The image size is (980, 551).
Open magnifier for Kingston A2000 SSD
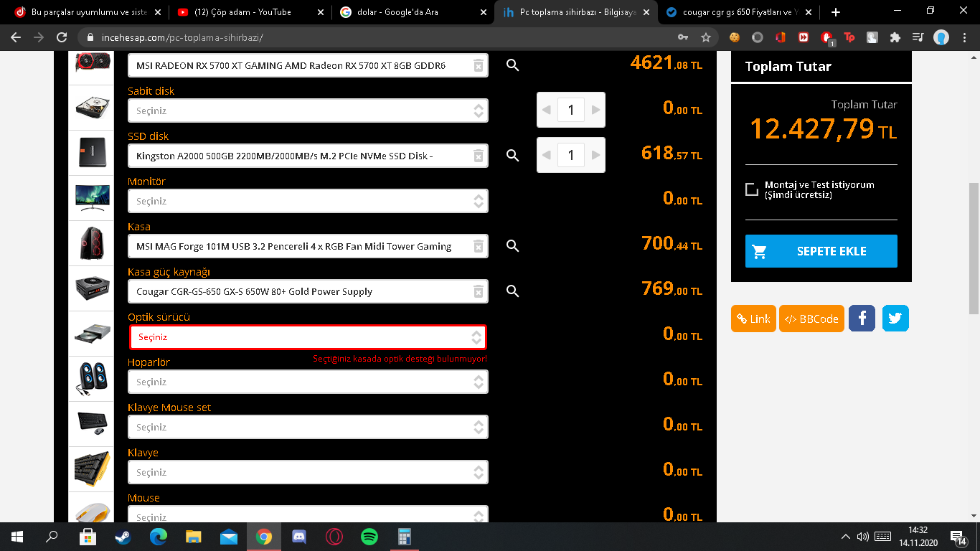point(512,155)
